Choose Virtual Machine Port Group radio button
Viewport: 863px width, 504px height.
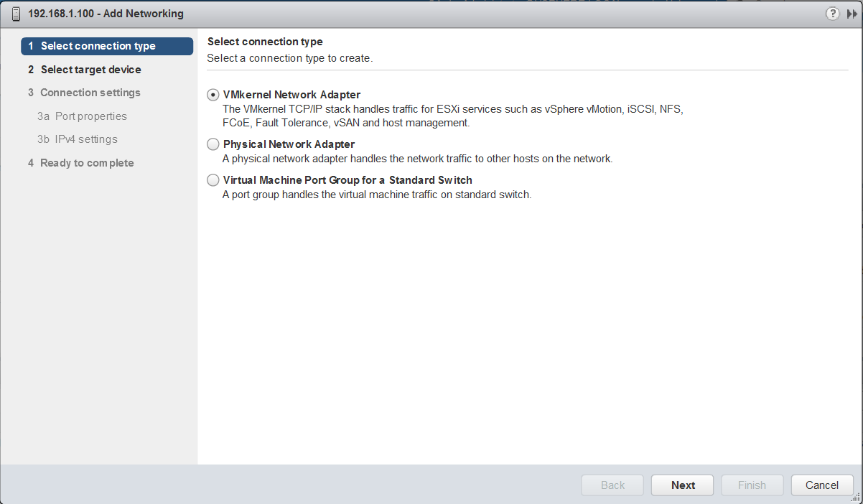pos(213,180)
